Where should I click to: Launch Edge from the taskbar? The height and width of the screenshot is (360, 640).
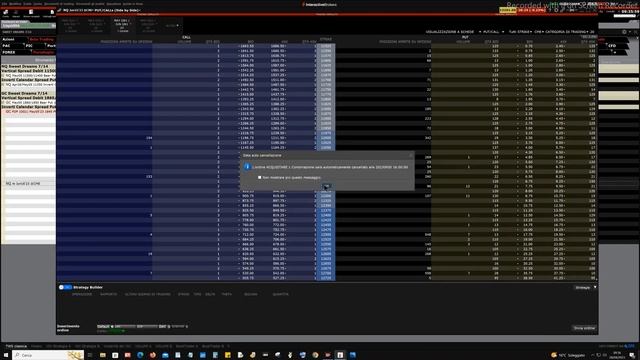[x=140, y=355]
